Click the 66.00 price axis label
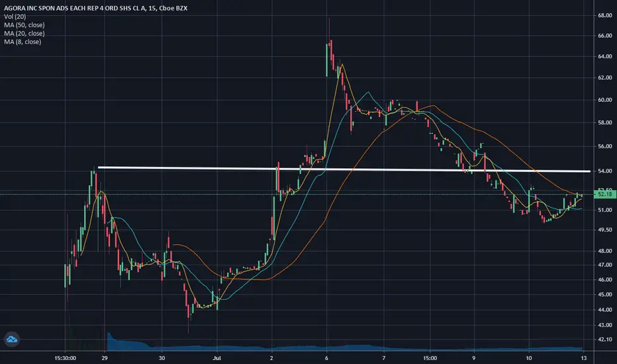The image size is (617, 364). (x=605, y=36)
